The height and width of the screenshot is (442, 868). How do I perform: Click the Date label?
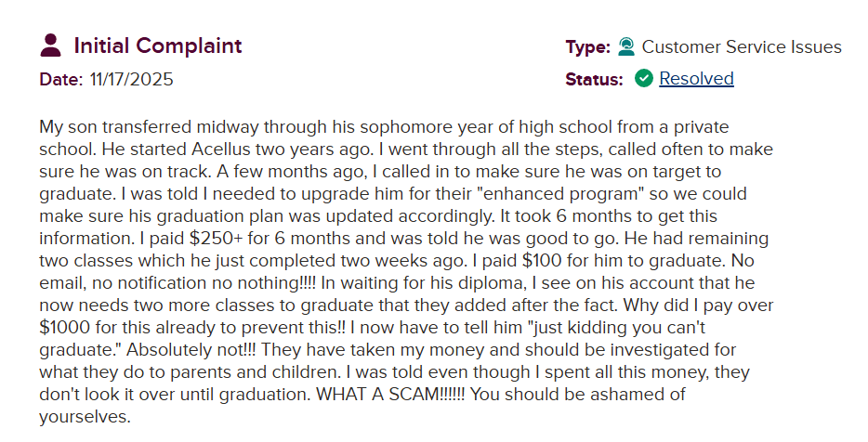coord(61,79)
